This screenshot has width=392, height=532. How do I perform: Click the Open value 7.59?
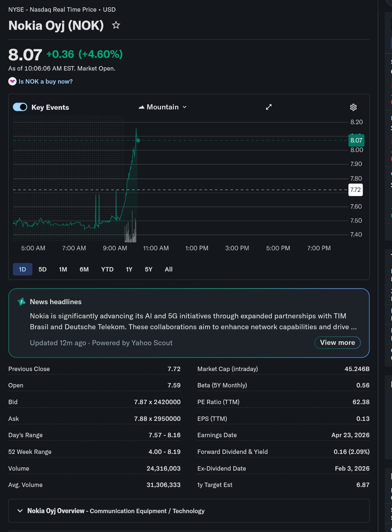[174, 385]
